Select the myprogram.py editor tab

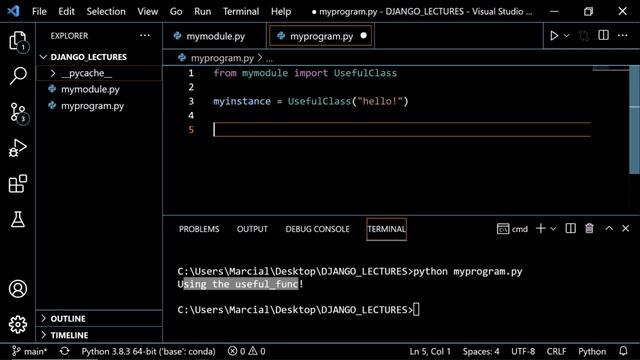[x=321, y=36]
